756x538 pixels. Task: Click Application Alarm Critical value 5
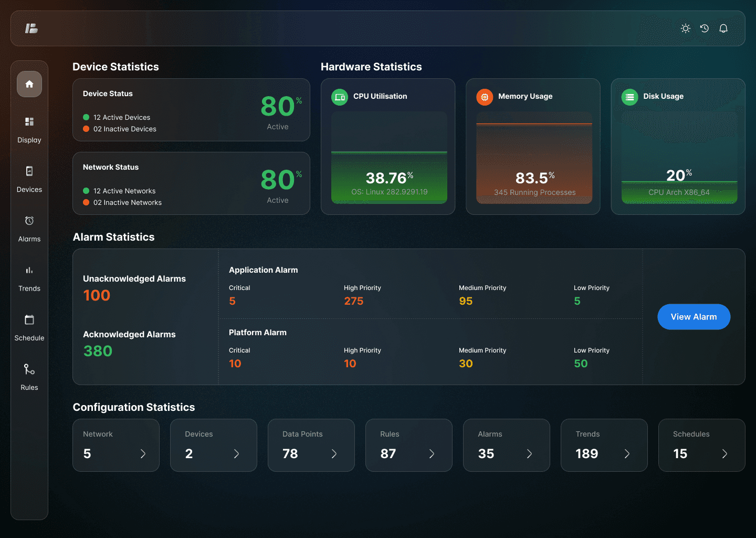pos(232,301)
